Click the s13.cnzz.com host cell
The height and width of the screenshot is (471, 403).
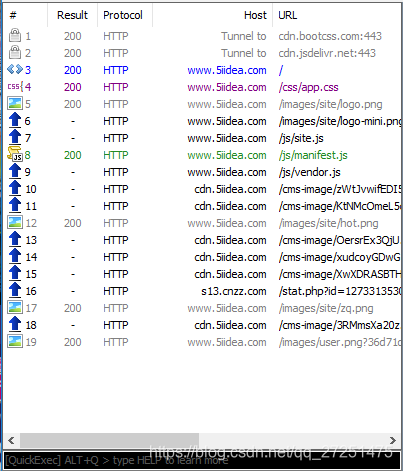234,291
